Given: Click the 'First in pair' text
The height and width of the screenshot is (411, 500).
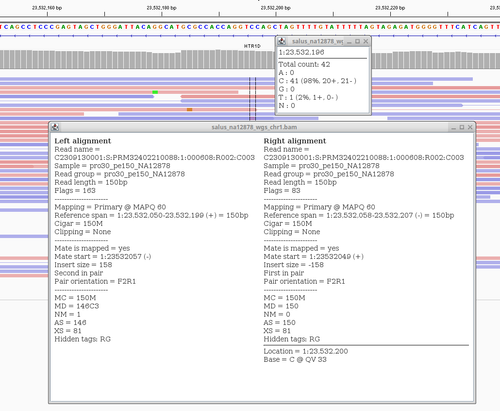Looking at the screenshot, I should [x=284, y=273].
